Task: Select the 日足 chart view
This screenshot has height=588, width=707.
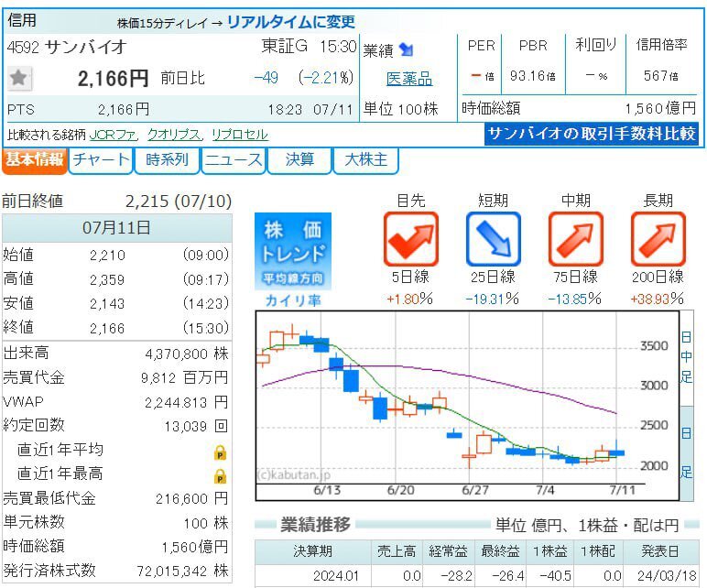Action: [x=686, y=453]
